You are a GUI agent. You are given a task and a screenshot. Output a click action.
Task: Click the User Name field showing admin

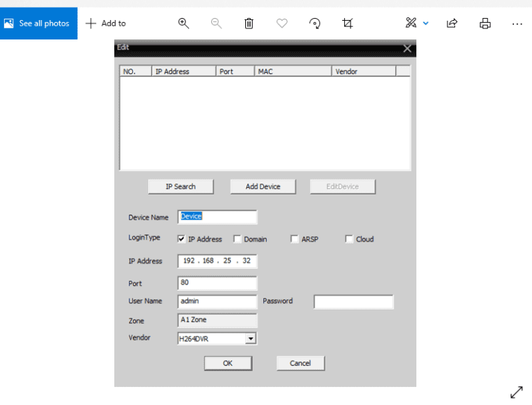(x=217, y=302)
